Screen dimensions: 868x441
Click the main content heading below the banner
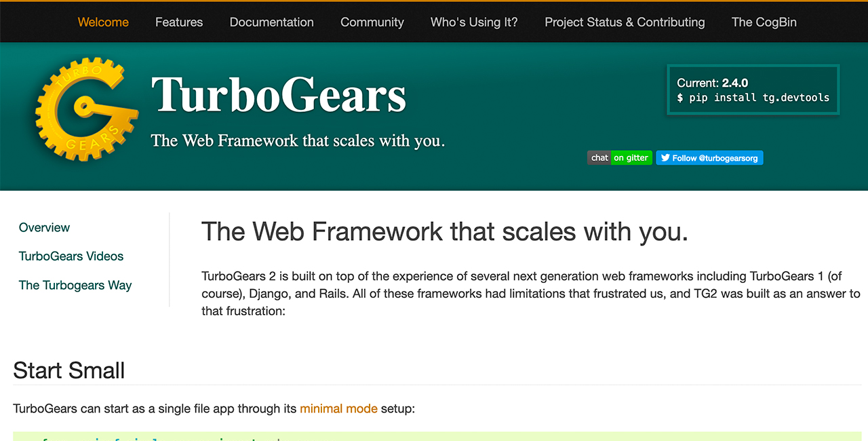pyautogui.click(x=445, y=232)
